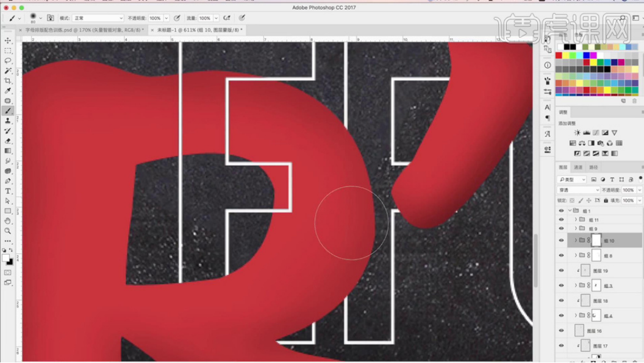Screen dimensions: 644x363
Task: Select the Brush tool in toolbox
Action: (8, 111)
